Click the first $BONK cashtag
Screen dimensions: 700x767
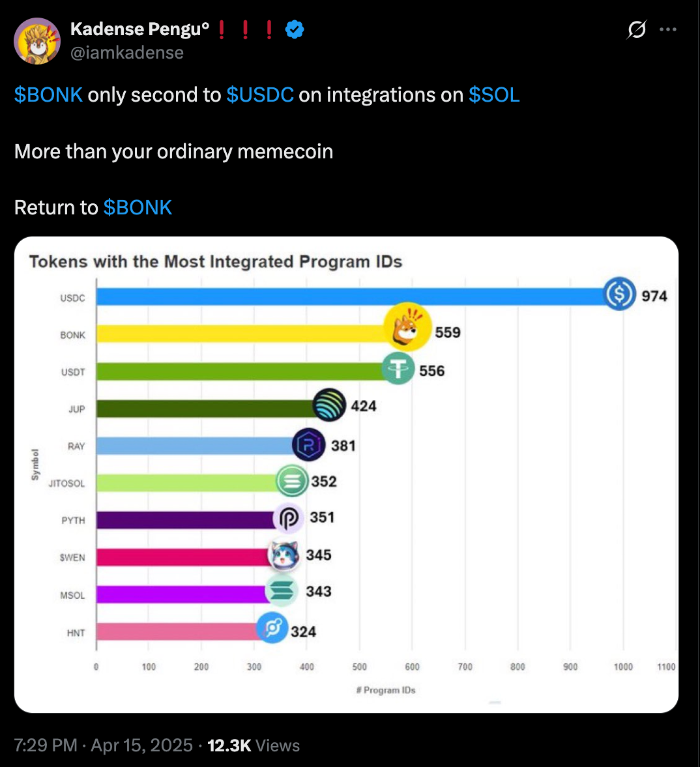coord(48,95)
